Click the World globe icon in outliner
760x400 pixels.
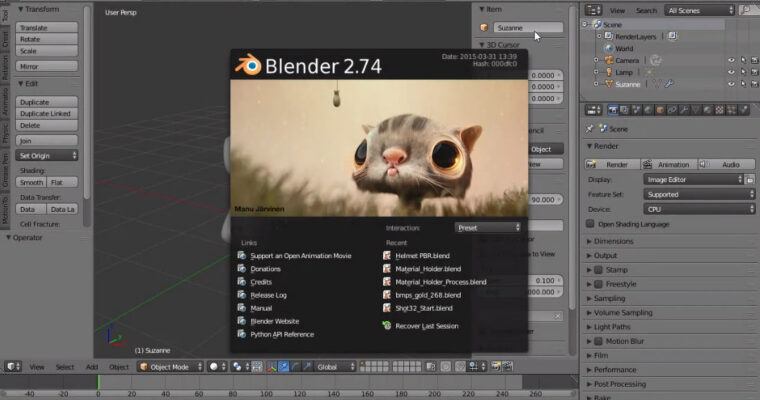click(609, 48)
